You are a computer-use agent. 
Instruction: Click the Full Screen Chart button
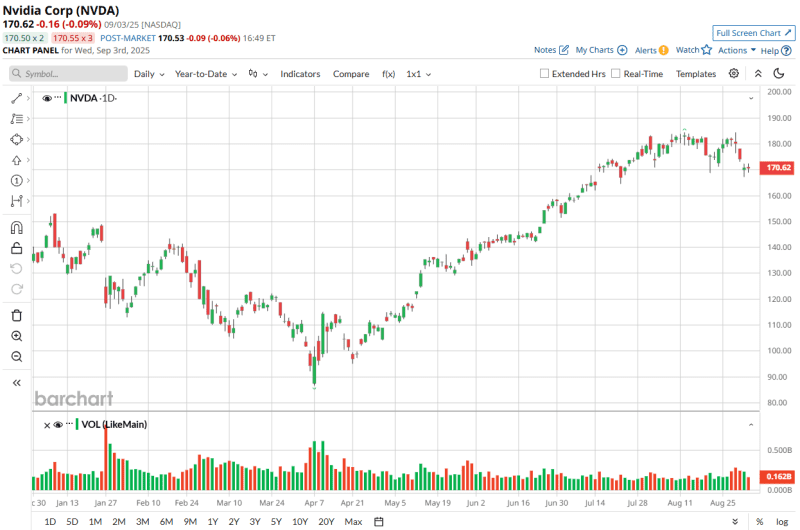coord(753,33)
